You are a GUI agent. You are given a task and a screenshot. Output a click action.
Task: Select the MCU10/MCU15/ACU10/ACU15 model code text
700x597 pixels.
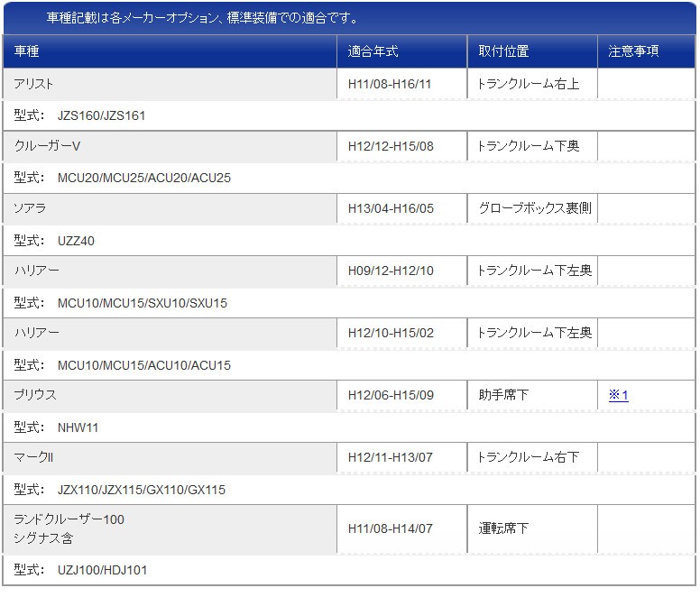(x=144, y=365)
